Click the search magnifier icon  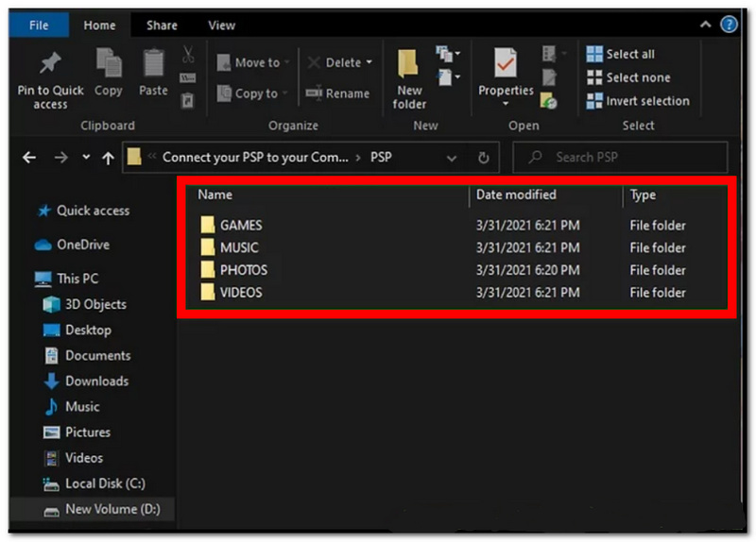click(535, 157)
